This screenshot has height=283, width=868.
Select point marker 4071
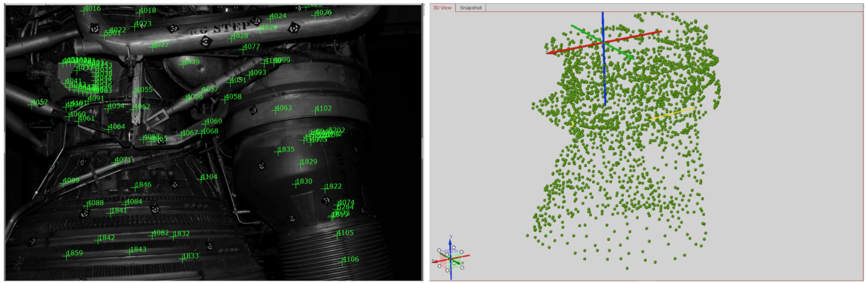click(114, 161)
